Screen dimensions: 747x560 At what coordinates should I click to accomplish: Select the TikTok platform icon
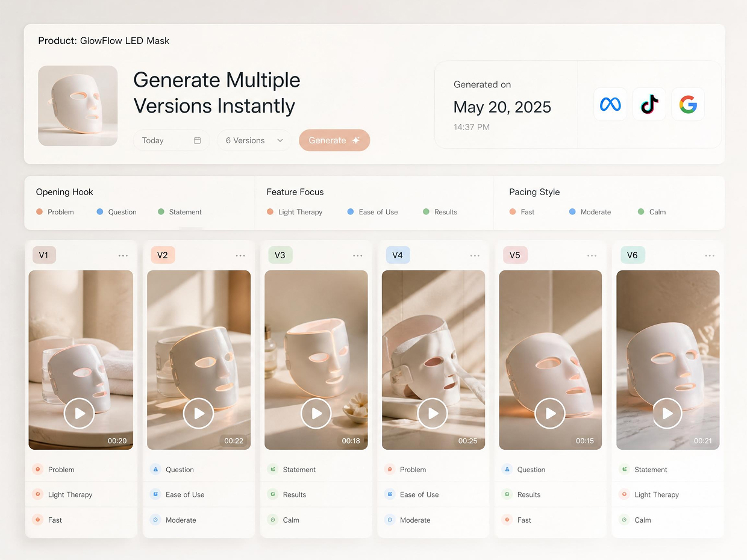pos(649,104)
